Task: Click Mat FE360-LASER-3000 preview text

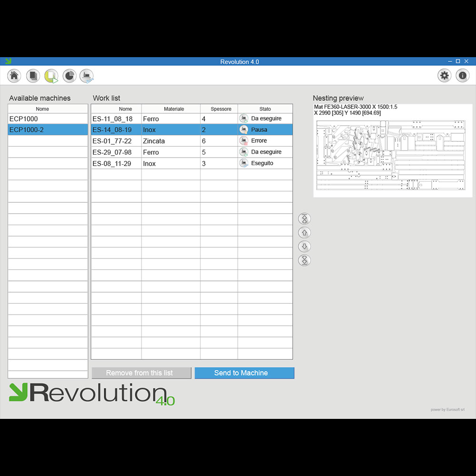Action: pyautogui.click(x=356, y=107)
